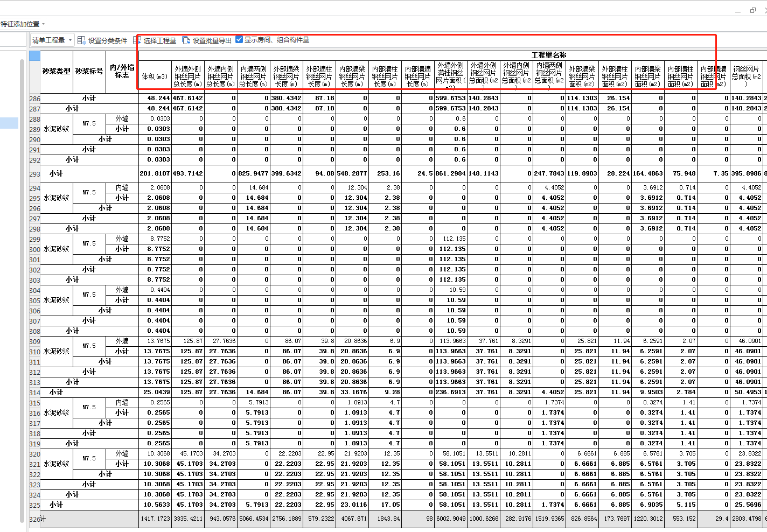This screenshot has height=532, width=767.
Task: Click cell 467.6142 in row 287
Action: pos(188,109)
